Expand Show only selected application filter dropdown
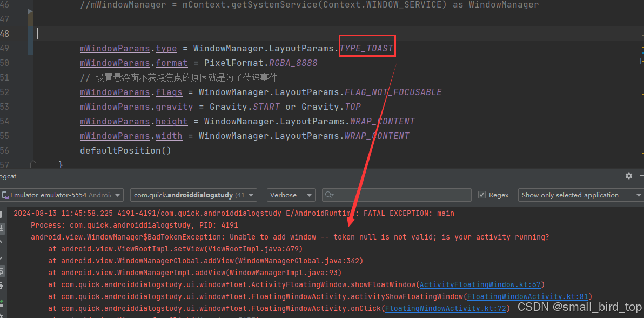 click(580, 195)
